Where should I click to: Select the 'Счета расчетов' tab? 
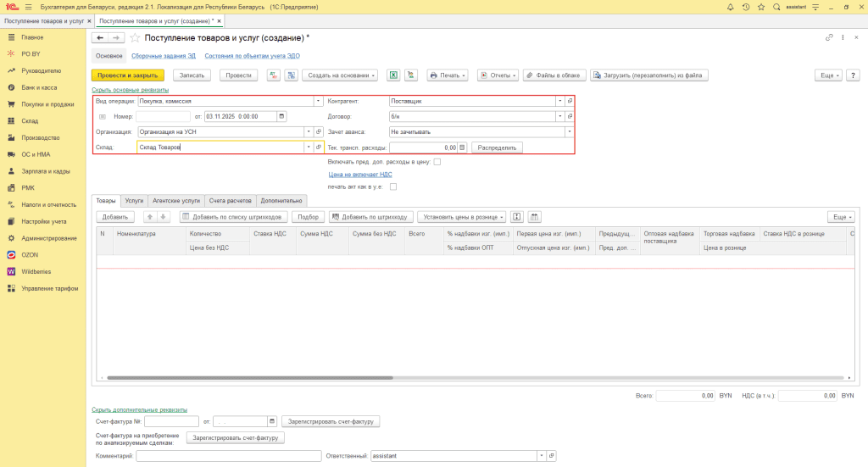click(x=231, y=201)
